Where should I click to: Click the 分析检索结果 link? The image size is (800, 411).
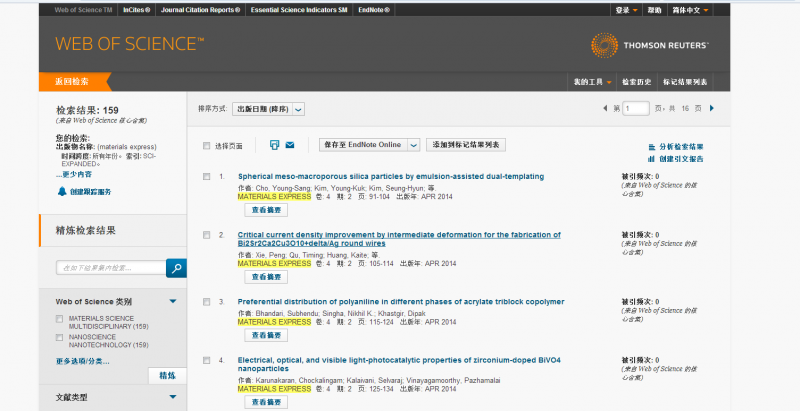(681, 147)
